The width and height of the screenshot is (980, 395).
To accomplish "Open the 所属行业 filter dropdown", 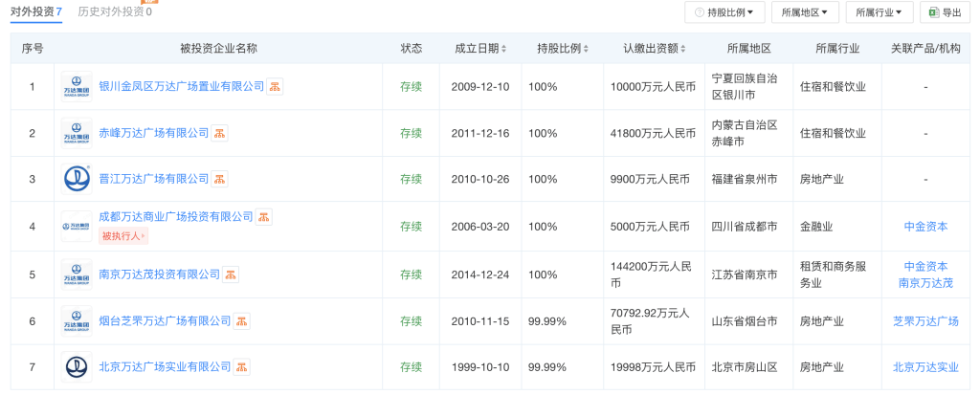I will [877, 12].
